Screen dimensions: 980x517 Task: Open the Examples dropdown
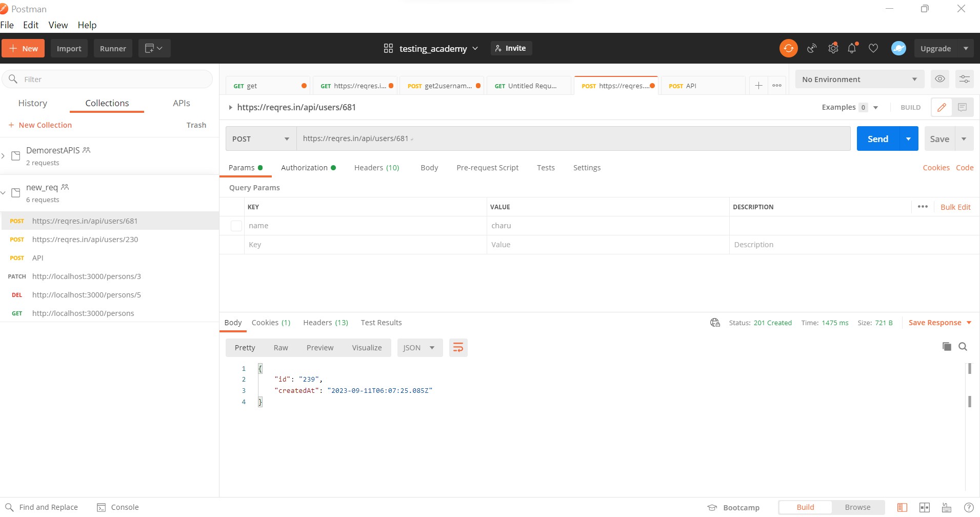(850, 107)
